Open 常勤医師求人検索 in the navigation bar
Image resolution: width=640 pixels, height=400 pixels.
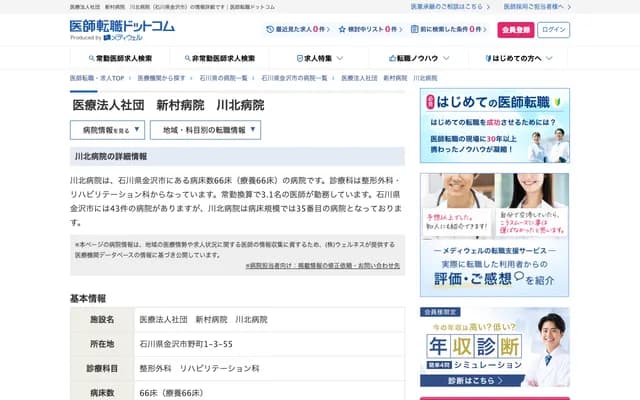click(x=120, y=58)
